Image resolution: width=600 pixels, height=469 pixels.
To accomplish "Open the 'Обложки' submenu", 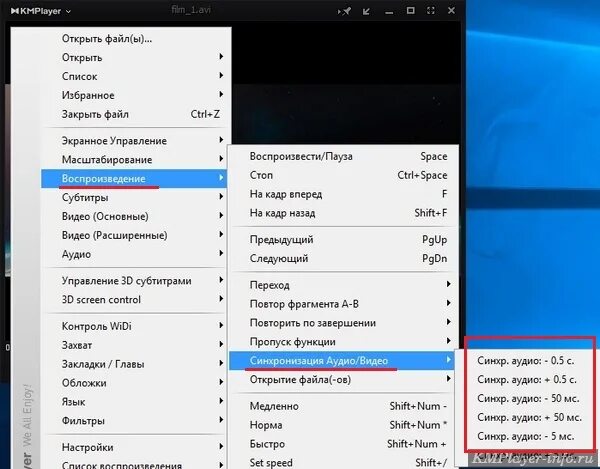I will click(134, 383).
